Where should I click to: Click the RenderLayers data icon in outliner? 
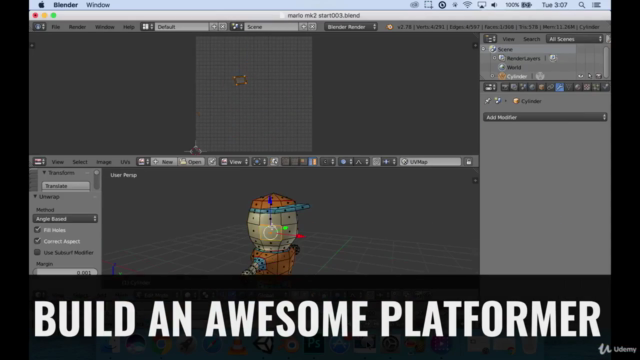click(x=553, y=58)
